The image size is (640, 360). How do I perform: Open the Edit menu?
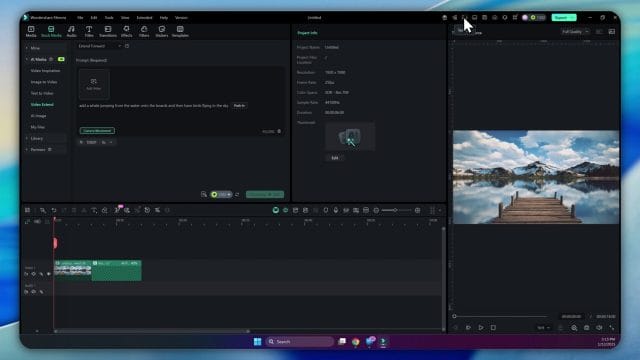[x=94, y=18]
